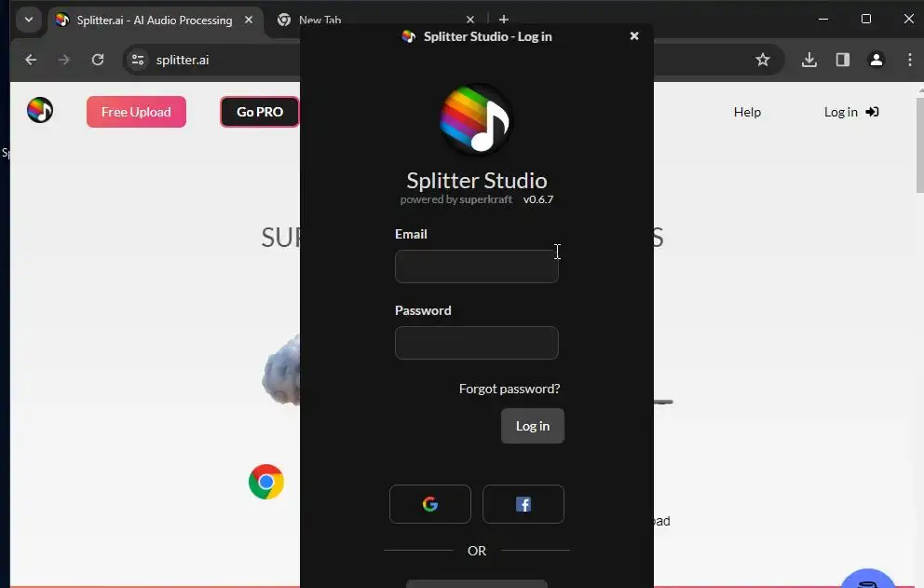The width and height of the screenshot is (924, 588).
Task: Click the Email input field
Action: click(477, 267)
